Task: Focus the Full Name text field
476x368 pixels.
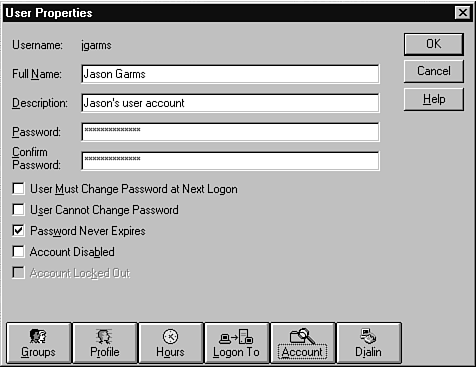Action: click(230, 74)
